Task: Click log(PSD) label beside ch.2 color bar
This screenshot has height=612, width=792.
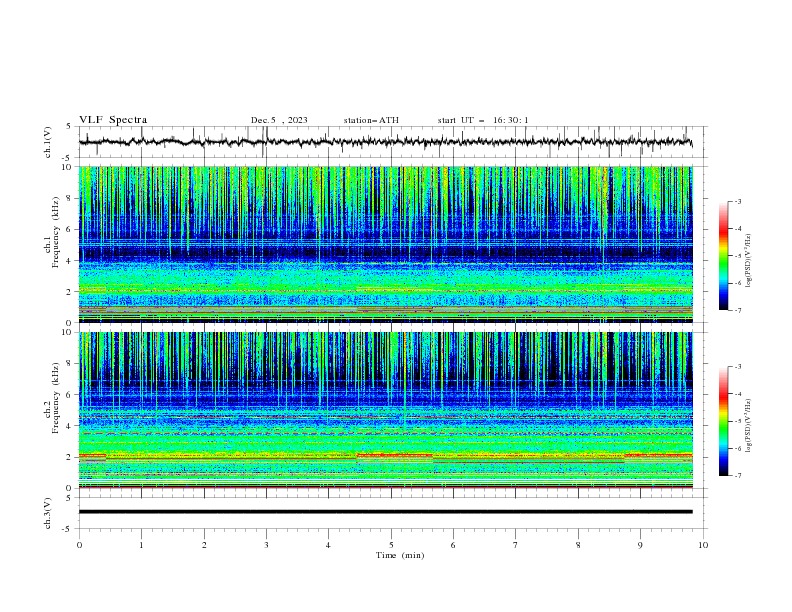Action: click(x=748, y=425)
